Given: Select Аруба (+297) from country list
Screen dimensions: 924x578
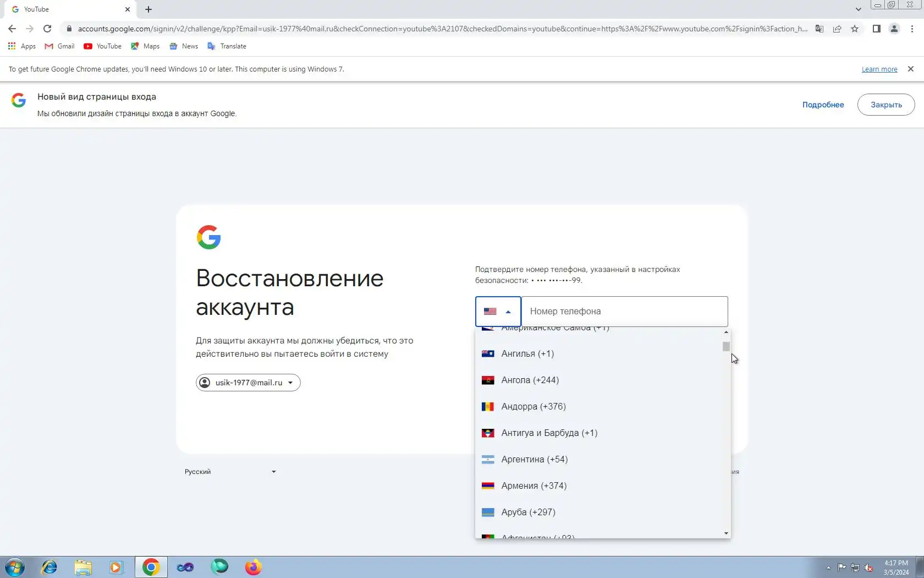Looking at the screenshot, I should click(x=599, y=512).
